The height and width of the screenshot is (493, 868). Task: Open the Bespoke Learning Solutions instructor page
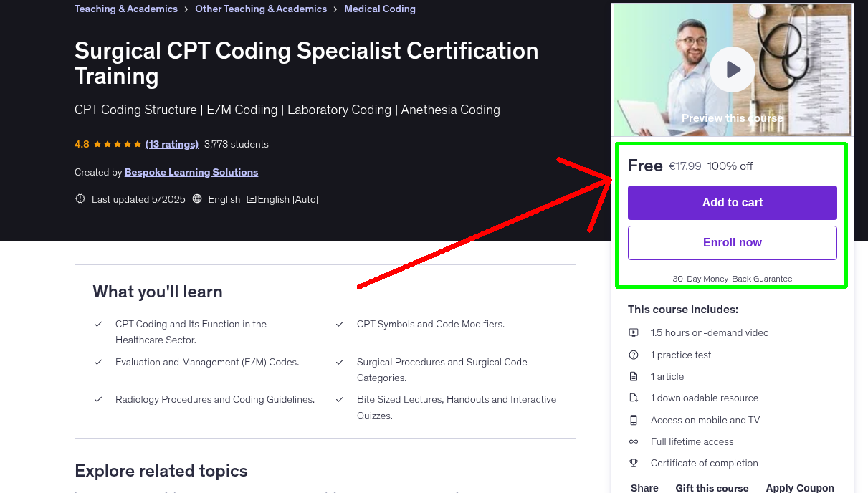(191, 172)
